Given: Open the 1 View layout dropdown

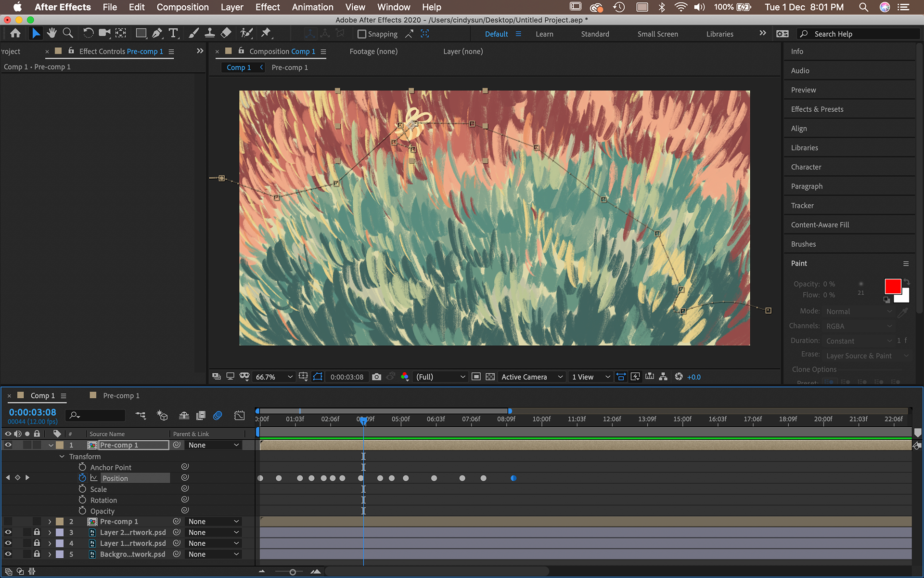Looking at the screenshot, I should (590, 377).
